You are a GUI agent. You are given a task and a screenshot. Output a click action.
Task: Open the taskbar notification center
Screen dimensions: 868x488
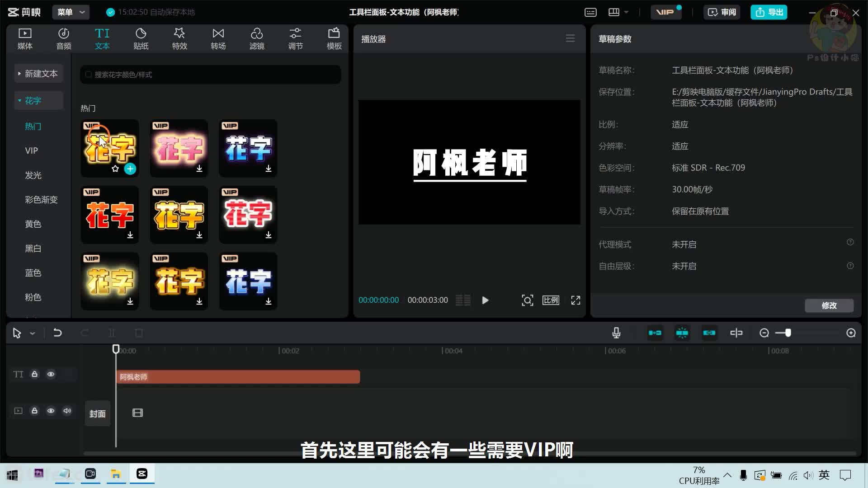point(845,475)
